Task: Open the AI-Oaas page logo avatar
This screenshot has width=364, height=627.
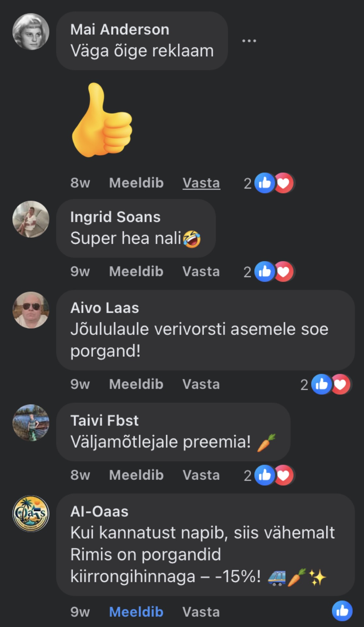Action: pos(31,513)
